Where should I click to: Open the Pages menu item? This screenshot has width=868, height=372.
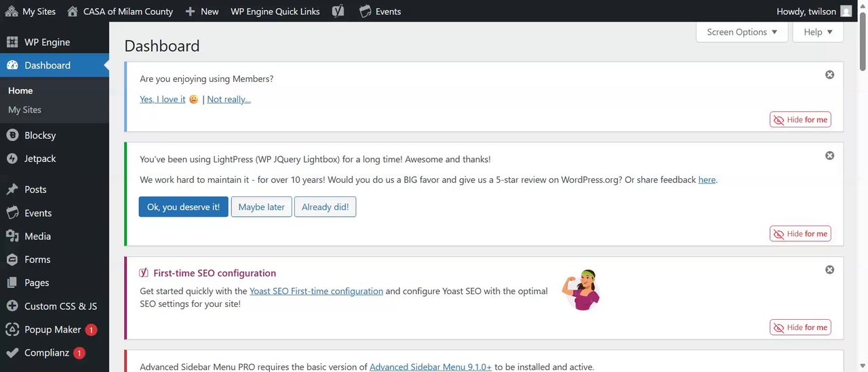point(37,283)
